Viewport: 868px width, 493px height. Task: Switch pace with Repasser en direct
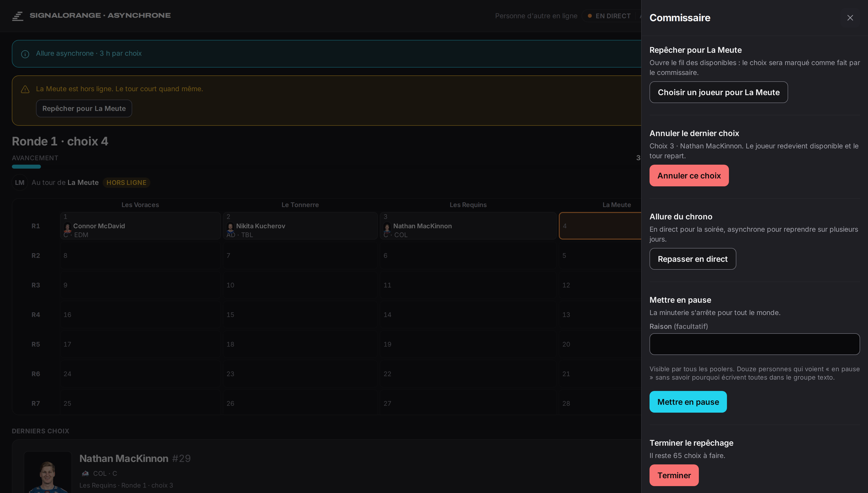693,259
